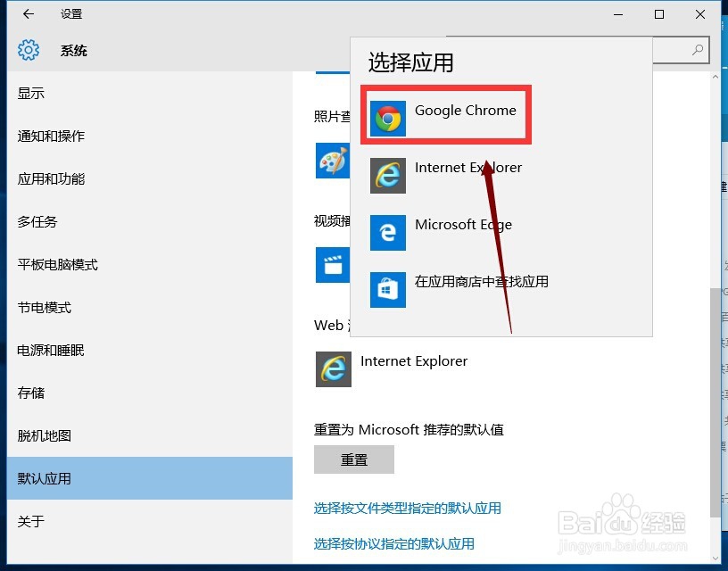Select the Internet Explorer icon in app chooser
Viewport: 728px width, 571px height.
pos(388,176)
